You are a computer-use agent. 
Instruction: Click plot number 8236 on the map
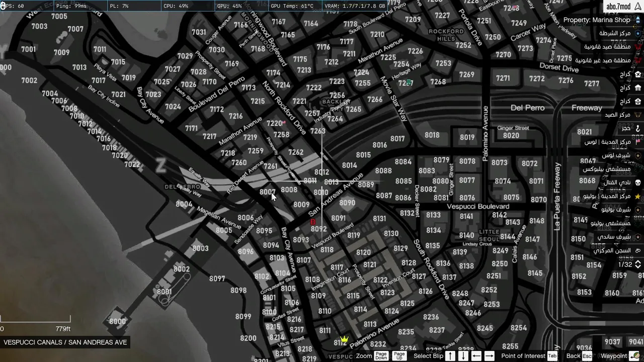[x=431, y=317]
